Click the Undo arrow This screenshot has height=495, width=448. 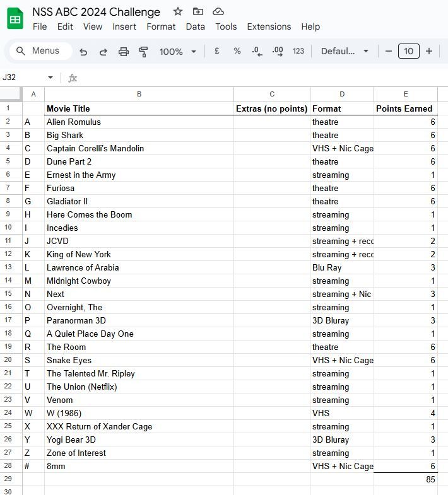[x=83, y=52]
